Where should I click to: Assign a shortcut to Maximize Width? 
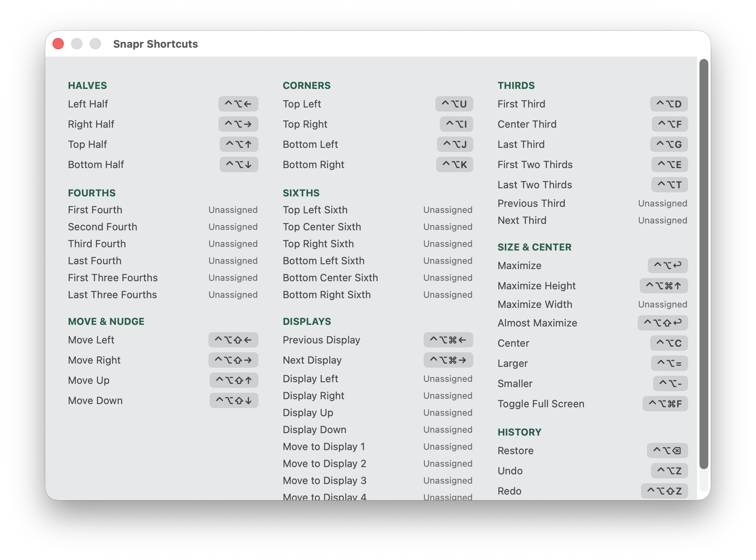(663, 304)
